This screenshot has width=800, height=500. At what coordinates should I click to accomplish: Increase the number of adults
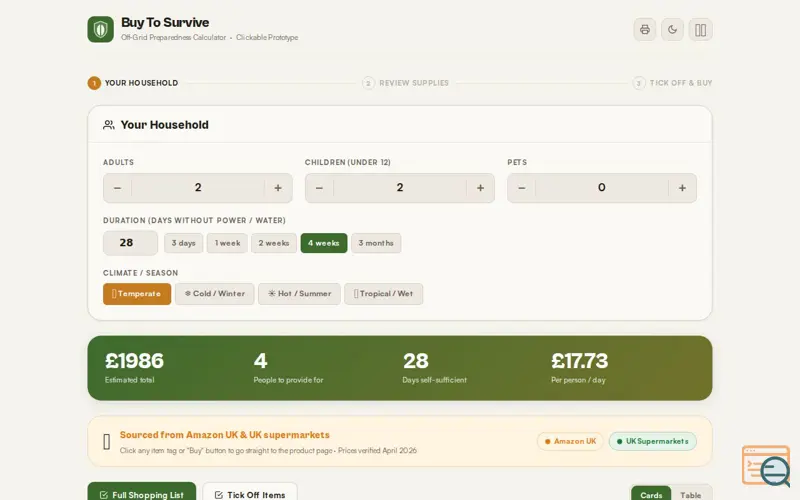[x=278, y=188]
